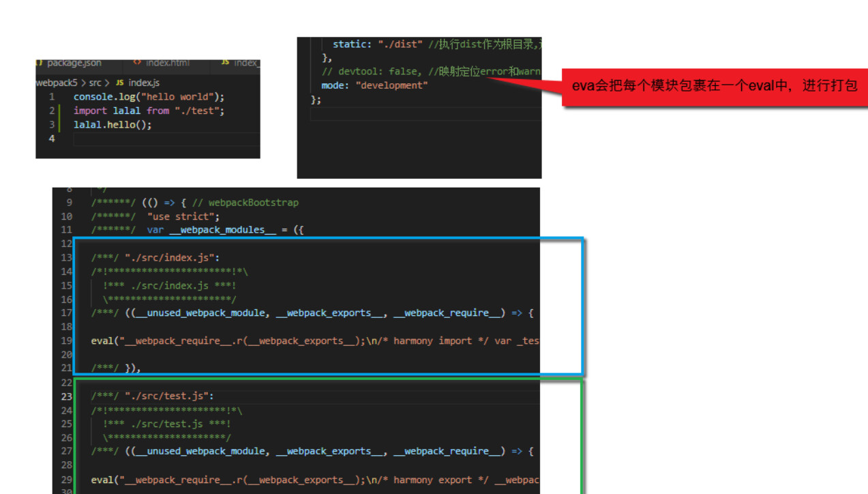Click the lalal.hello() call on line 3
868x494 pixels.
(x=113, y=125)
